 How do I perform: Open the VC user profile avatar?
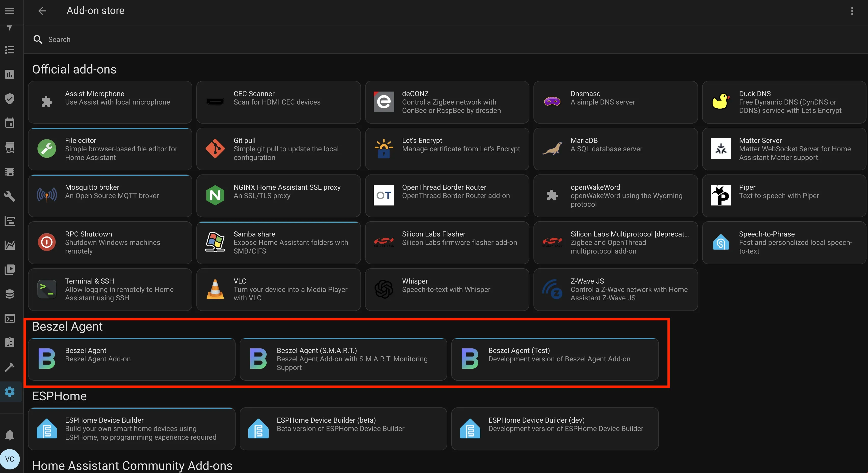coord(10,459)
